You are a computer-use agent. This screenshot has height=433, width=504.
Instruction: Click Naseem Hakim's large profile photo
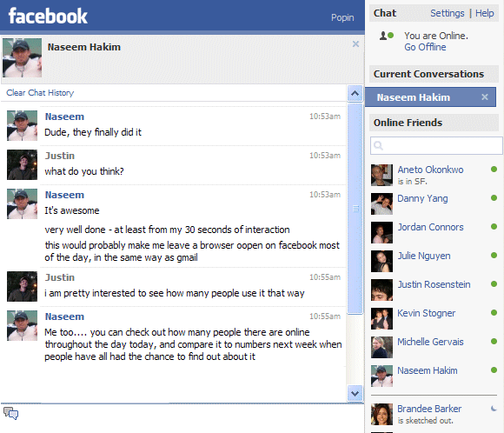23,58
